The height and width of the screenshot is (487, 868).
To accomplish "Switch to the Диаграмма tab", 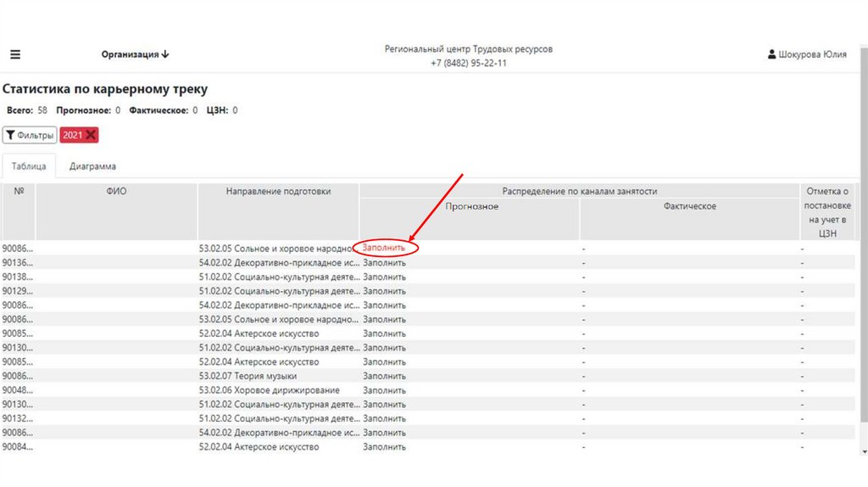I will pyautogui.click(x=92, y=166).
